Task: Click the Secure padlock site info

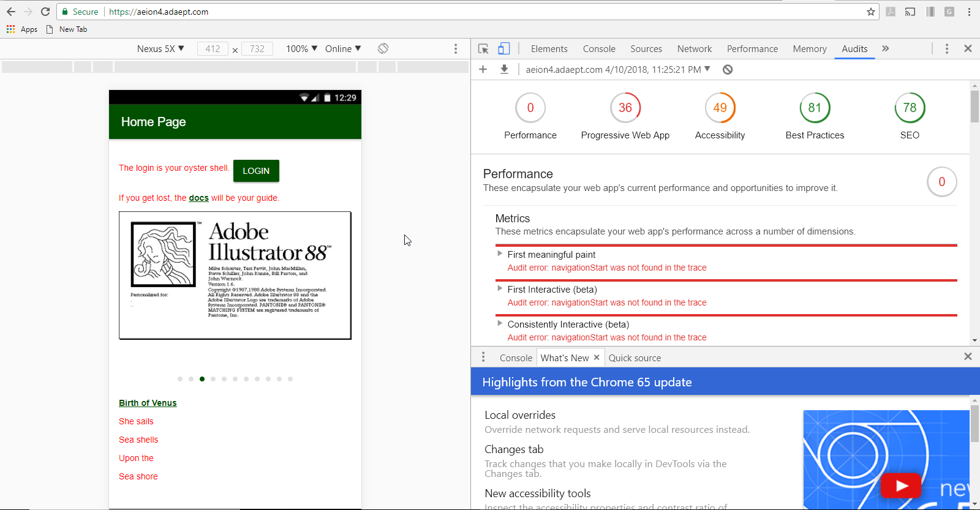Action: [80, 12]
